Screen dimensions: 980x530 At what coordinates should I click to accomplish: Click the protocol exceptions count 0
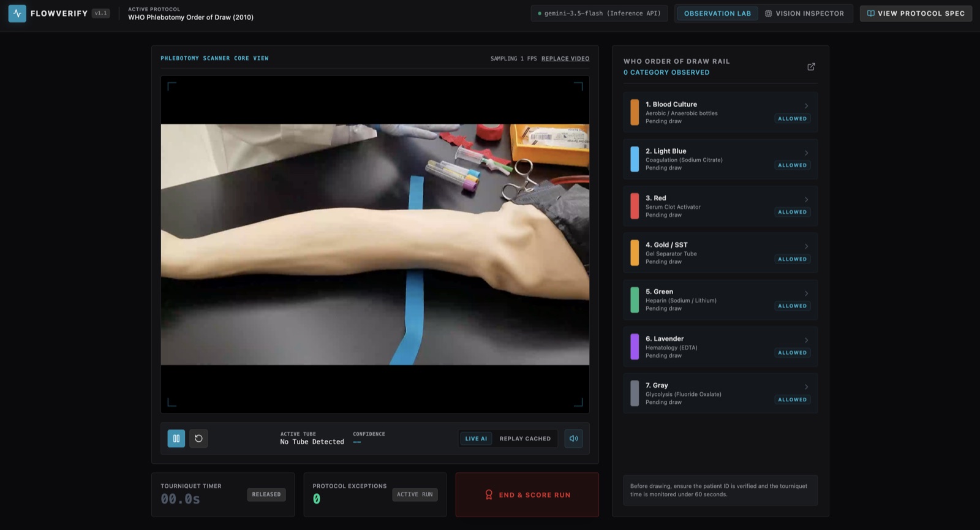(317, 499)
